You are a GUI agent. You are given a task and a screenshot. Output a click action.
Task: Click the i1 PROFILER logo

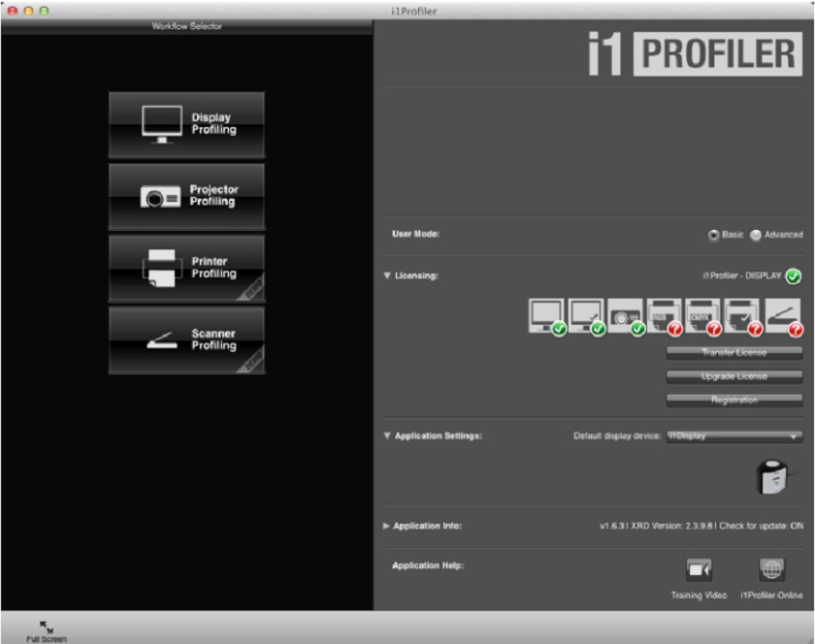[x=695, y=54]
